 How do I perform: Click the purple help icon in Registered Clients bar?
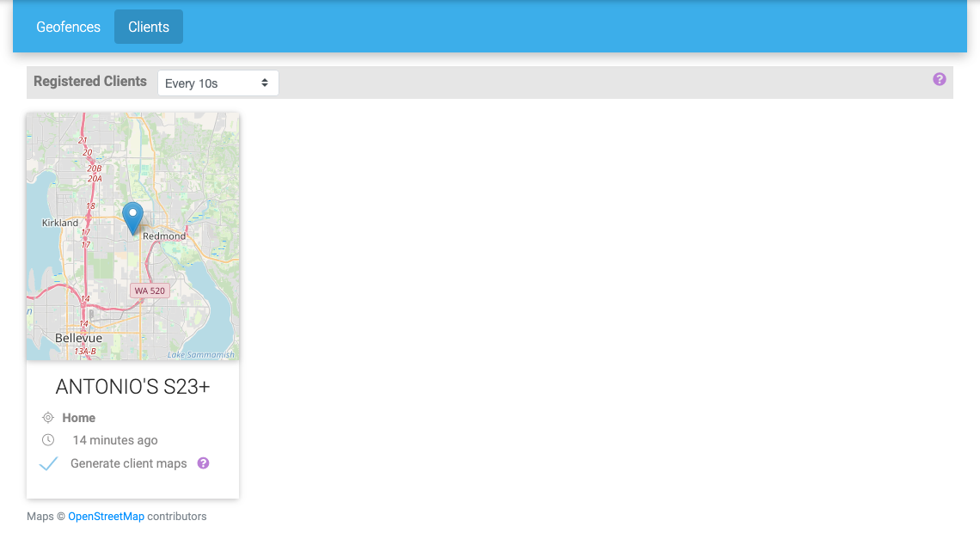[939, 79]
